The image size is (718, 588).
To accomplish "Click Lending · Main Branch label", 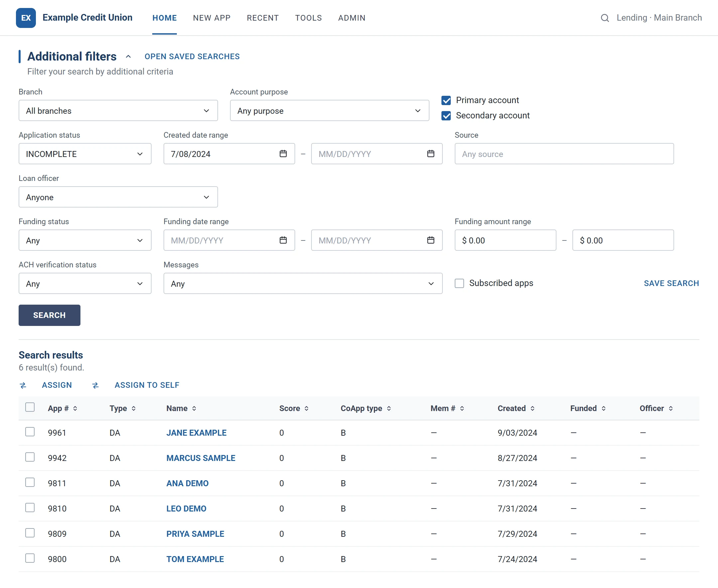I will 659,18.
